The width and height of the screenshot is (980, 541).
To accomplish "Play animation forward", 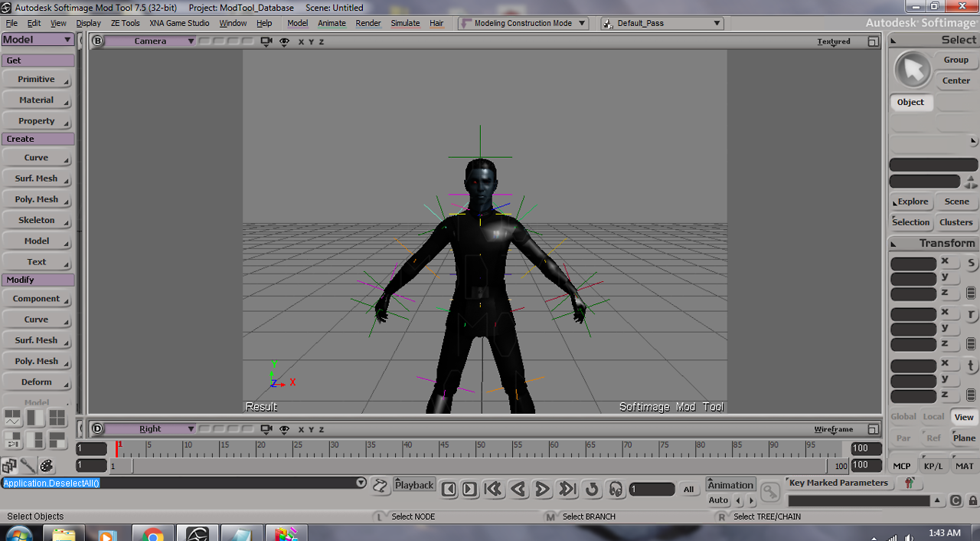I will point(542,489).
